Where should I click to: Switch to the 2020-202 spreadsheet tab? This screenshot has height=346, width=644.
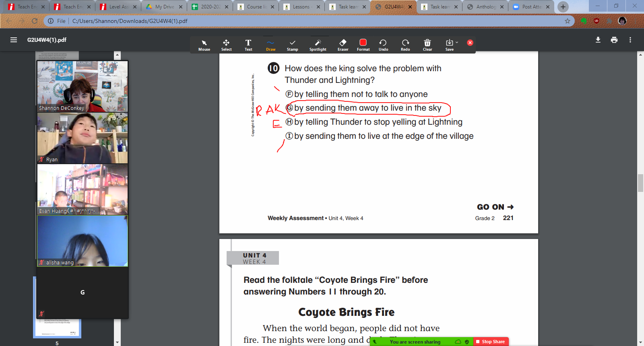click(x=210, y=7)
